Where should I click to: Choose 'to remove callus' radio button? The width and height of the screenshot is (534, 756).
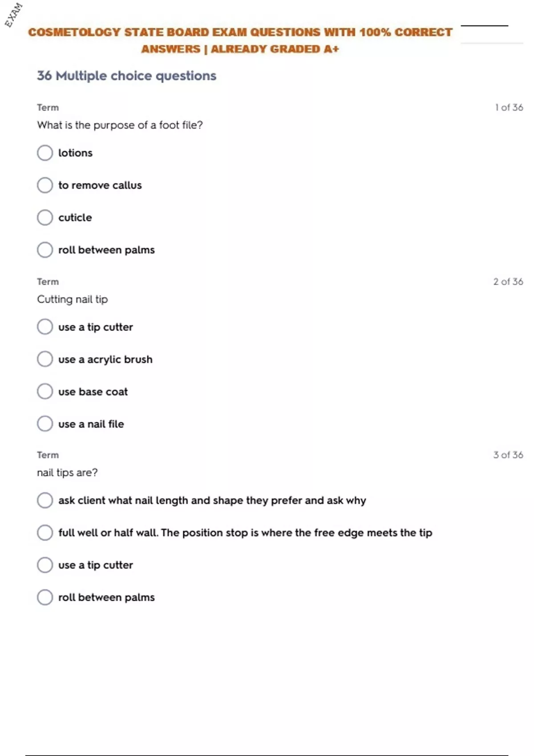coord(45,185)
